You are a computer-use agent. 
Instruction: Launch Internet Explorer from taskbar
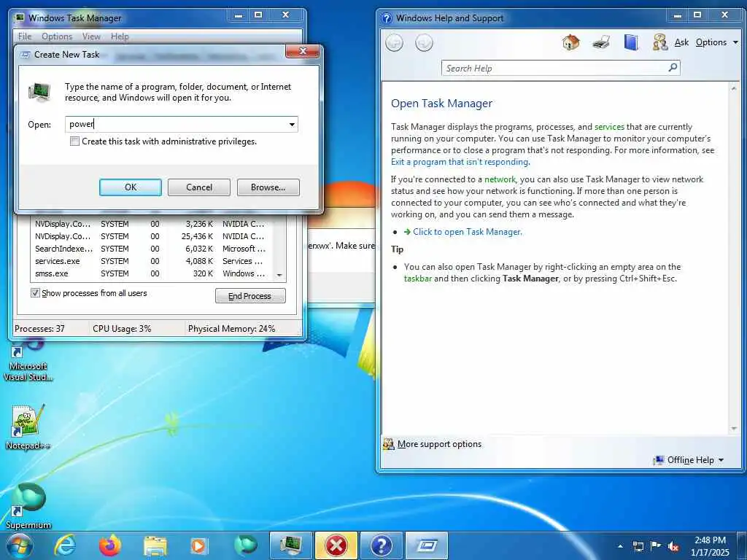65,545
